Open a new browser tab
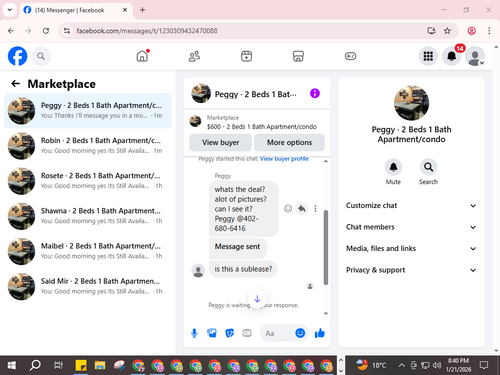Viewport: 500px width, 375px height. [x=142, y=10]
